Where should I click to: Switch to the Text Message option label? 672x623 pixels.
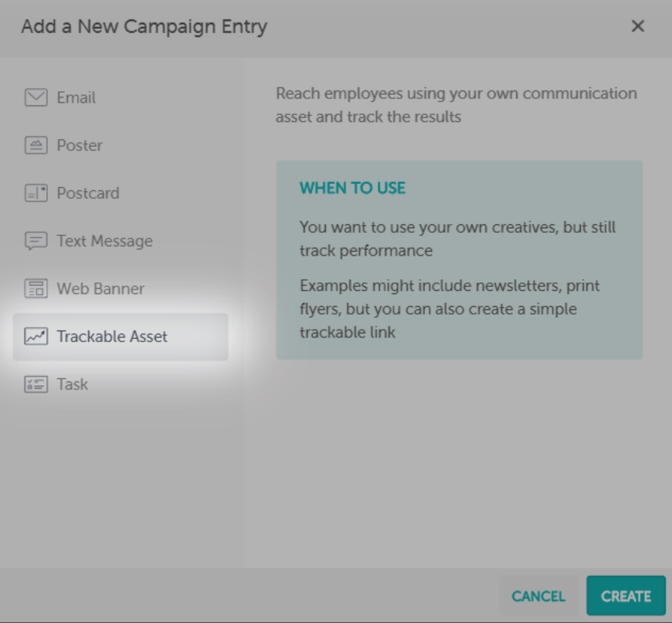pos(105,241)
